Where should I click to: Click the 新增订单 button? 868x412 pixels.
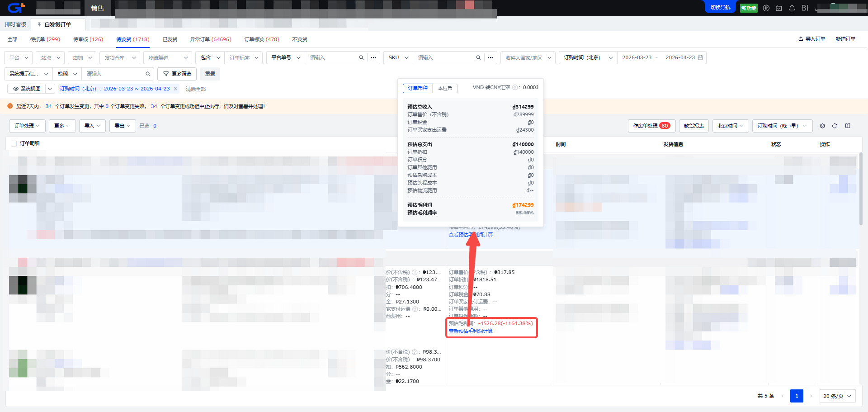click(845, 39)
